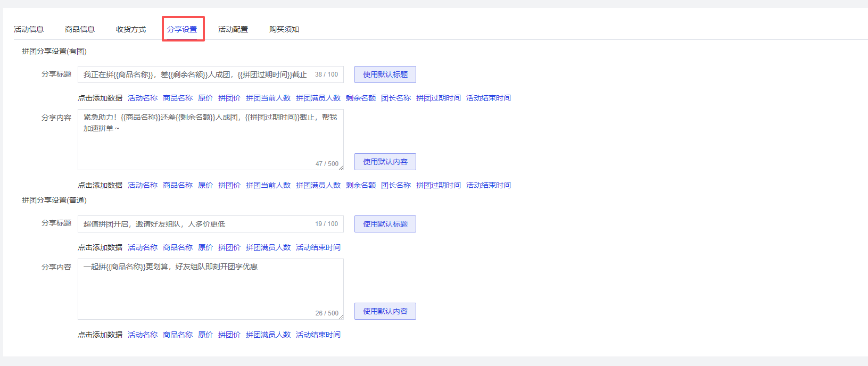Select the 活动配置 tab
The image size is (868, 366).
[233, 29]
